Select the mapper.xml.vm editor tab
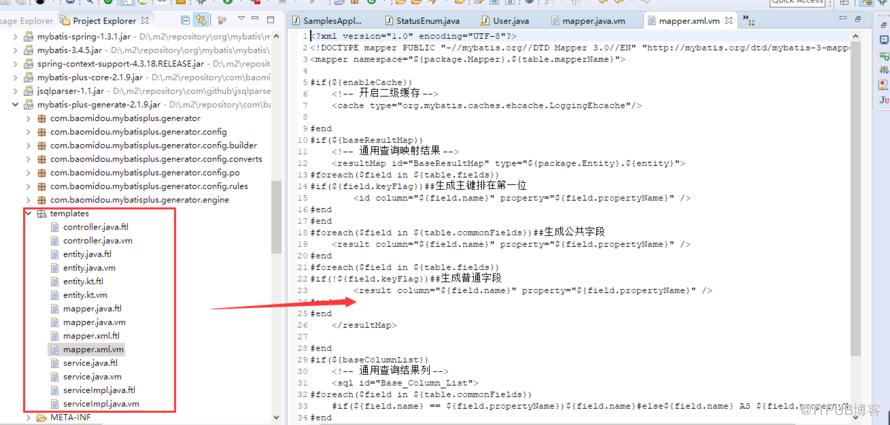890x425 pixels. pyautogui.click(x=688, y=21)
